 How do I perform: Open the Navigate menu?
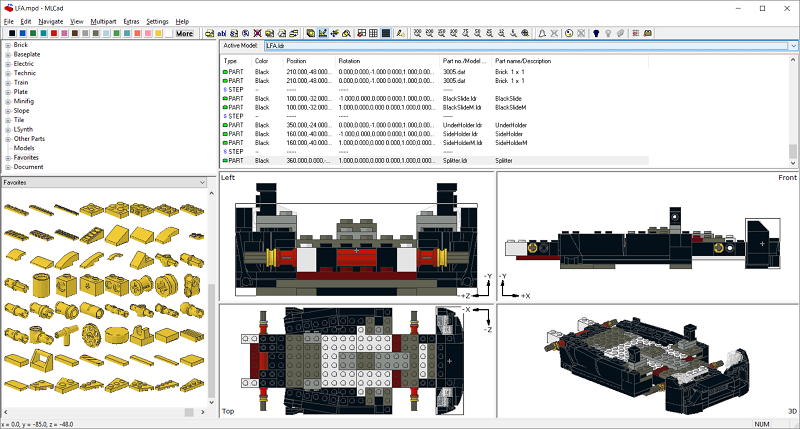click(51, 21)
